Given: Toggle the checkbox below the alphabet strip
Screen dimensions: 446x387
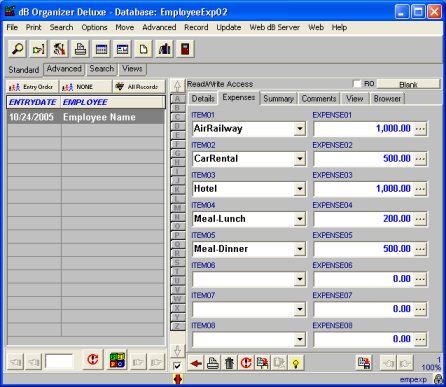Looking at the screenshot, I should click(x=177, y=366).
